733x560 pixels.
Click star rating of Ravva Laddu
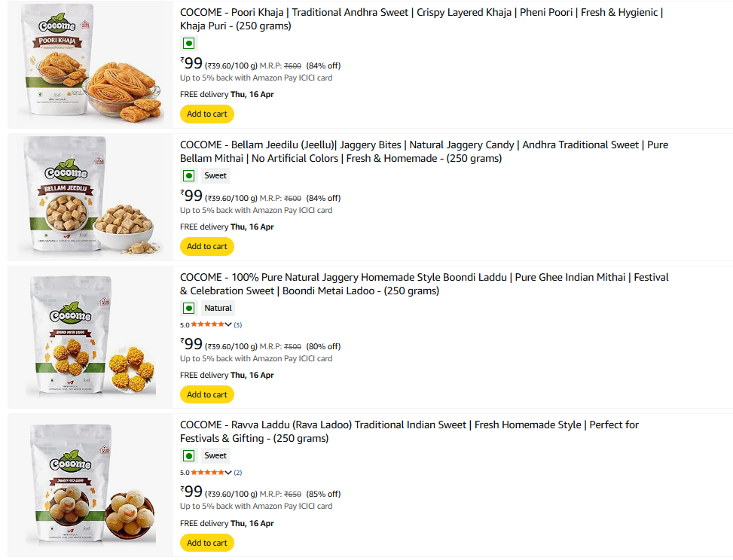click(x=207, y=472)
